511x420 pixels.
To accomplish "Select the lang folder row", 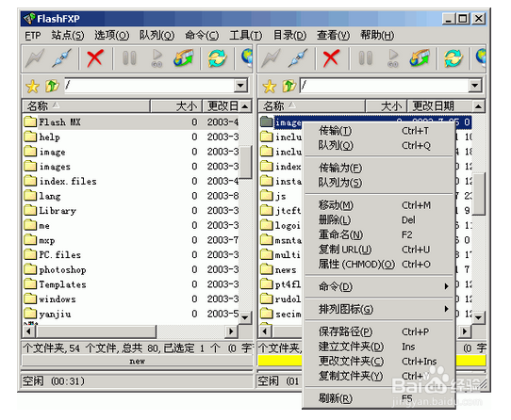I will pyautogui.click(x=131, y=196).
